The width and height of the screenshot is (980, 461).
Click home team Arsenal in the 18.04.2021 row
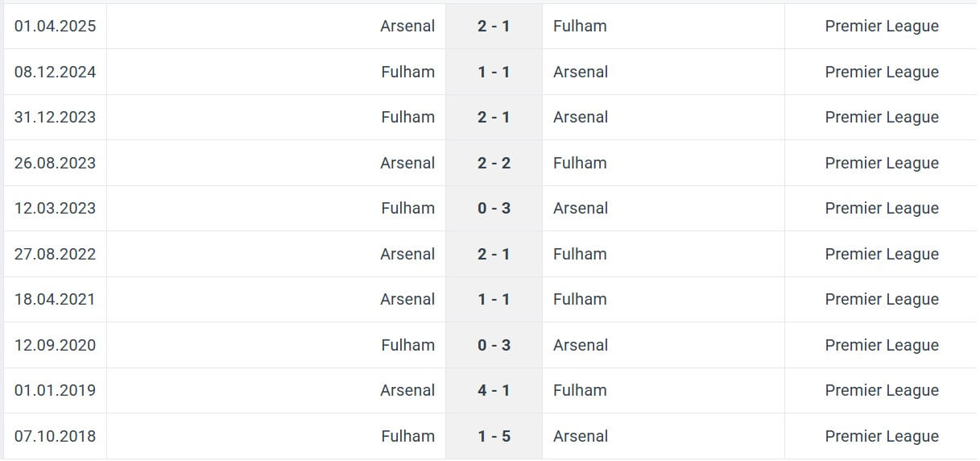tap(407, 299)
